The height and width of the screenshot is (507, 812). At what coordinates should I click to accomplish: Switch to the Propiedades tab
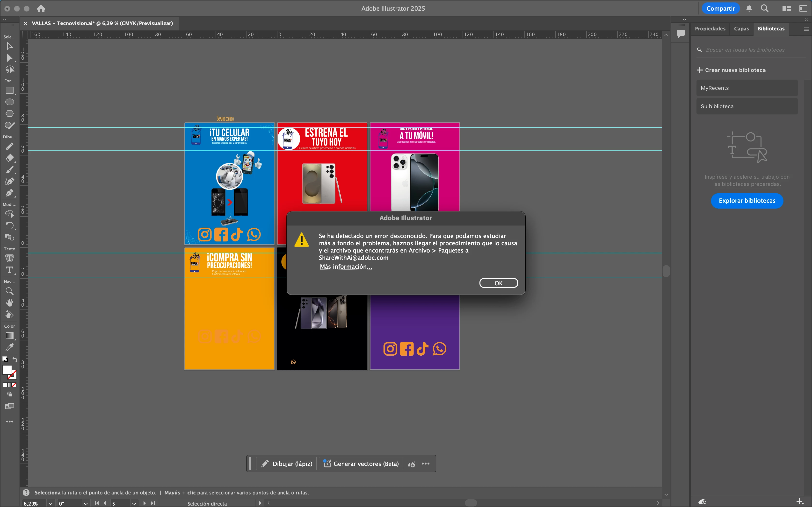coord(710,29)
